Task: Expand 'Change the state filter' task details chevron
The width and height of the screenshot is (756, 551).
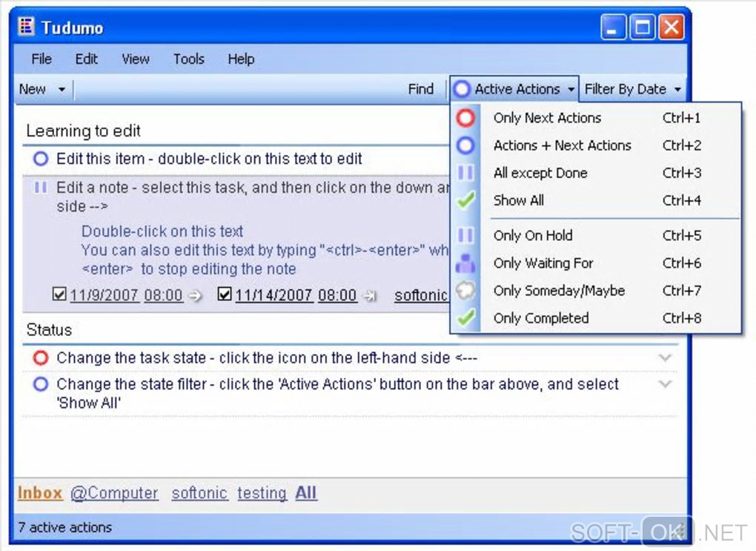Action: tap(666, 385)
